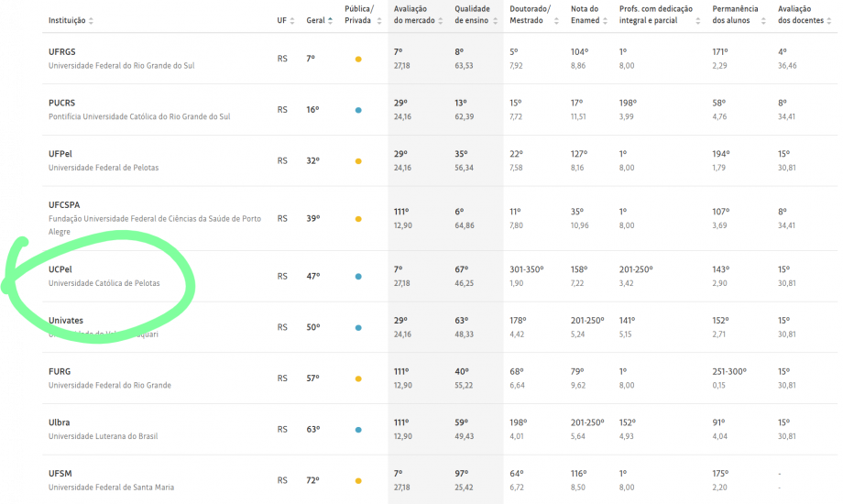843x504 pixels.
Task: Click UFRGS yellow public indicator dot
Action: 358,60
